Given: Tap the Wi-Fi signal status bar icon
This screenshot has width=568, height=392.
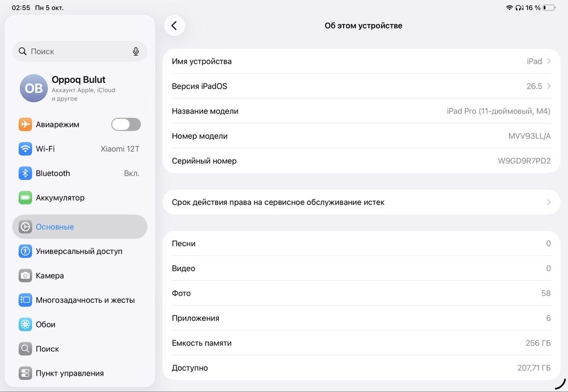Looking at the screenshot, I should tap(509, 7).
